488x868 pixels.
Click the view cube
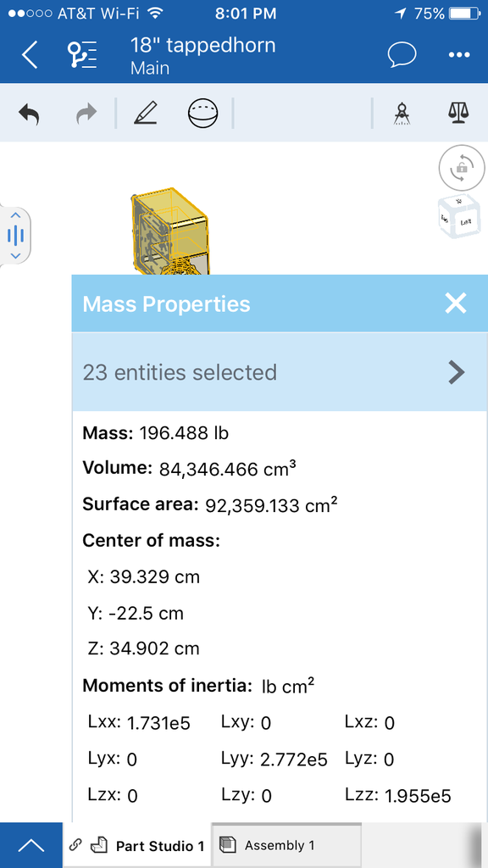(458, 218)
